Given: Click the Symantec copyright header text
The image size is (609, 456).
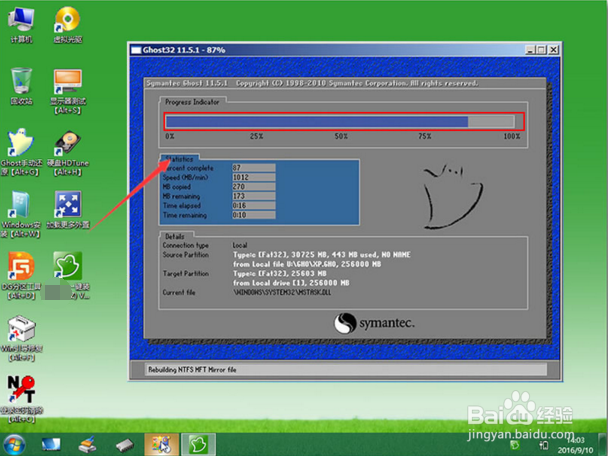Looking at the screenshot, I should tap(312, 83).
